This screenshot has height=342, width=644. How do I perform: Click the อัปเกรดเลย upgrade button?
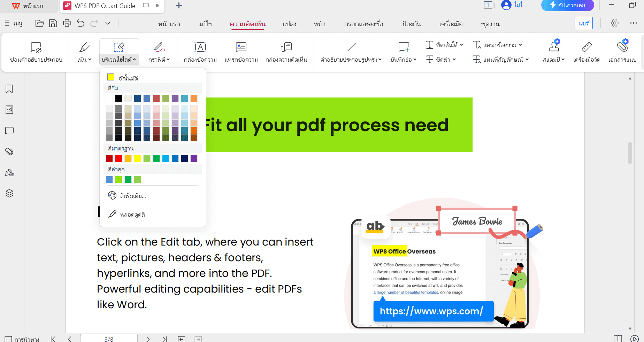[567, 5]
